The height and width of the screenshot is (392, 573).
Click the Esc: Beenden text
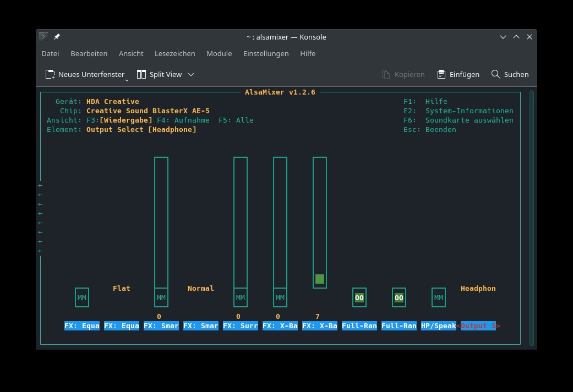click(430, 130)
